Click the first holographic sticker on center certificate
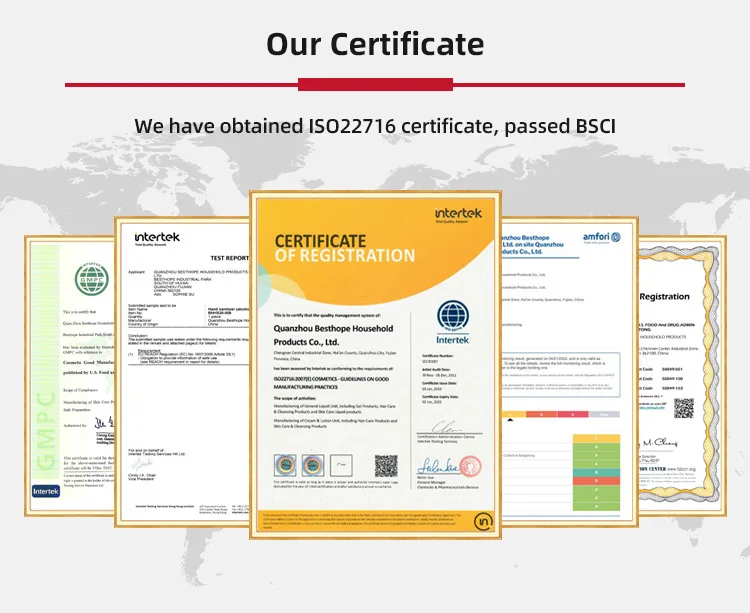The image size is (750, 613). (x=284, y=464)
